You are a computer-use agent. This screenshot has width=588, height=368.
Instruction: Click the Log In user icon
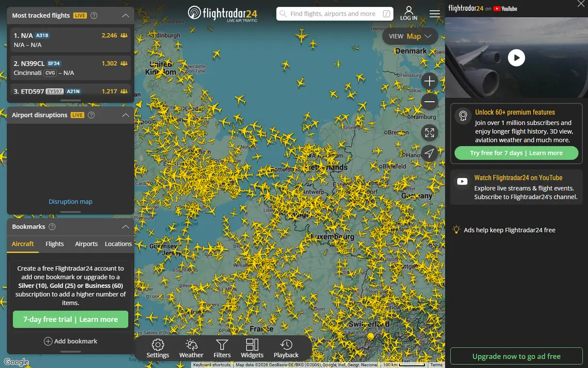click(408, 13)
